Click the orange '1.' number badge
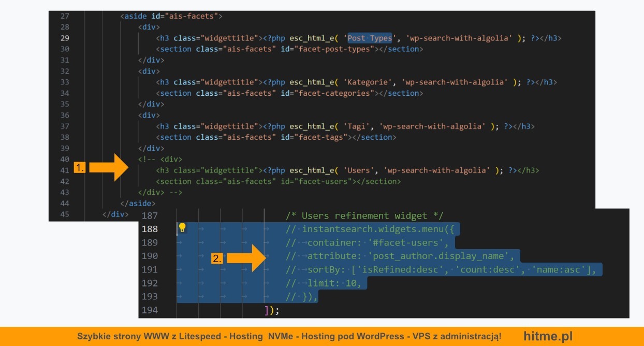This screenshot has width=644, height=346. (79, 167)
